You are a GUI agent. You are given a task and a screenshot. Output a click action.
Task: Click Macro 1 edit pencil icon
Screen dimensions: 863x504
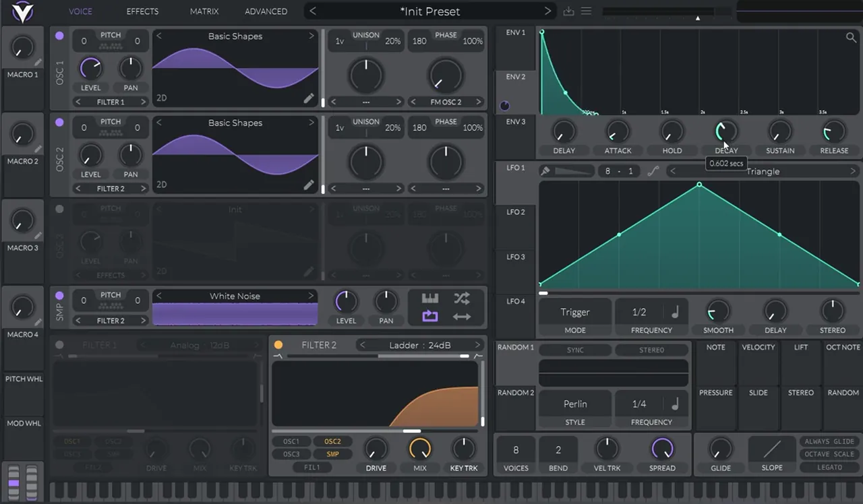pos(38,63)
